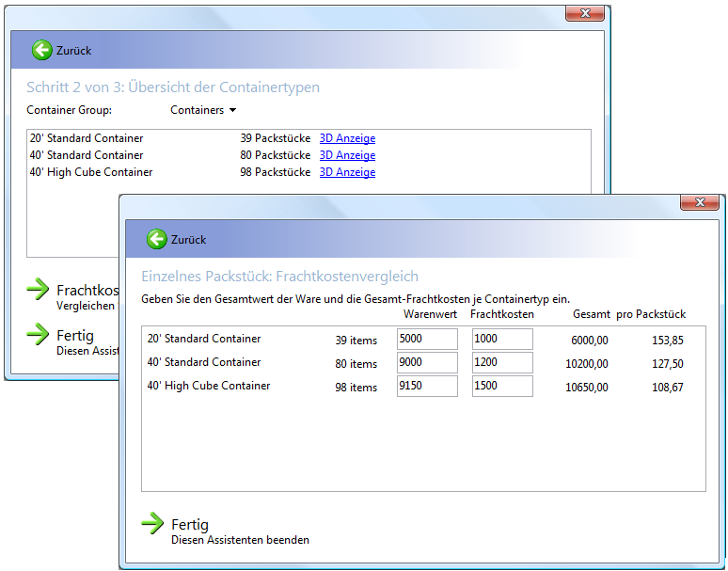728x571 pixels.
Task: Click Fertig text in the front window
Action: pyautogui.click(x=190, y=524)
